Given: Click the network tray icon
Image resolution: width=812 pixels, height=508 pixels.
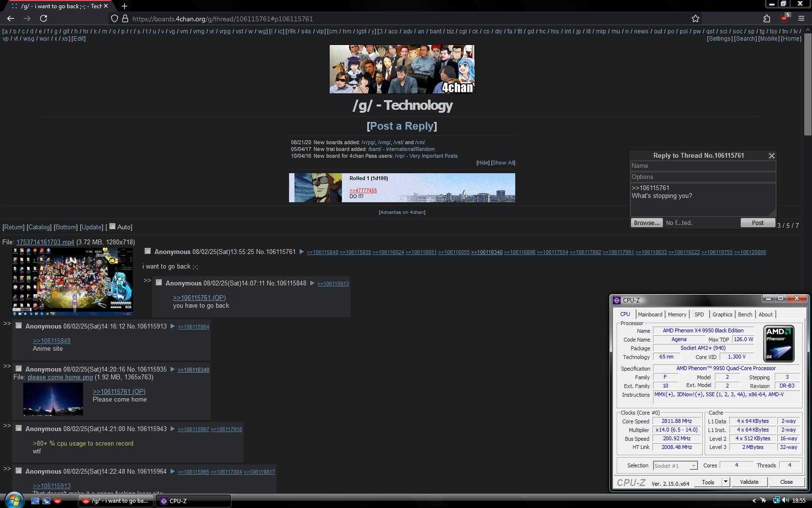Looking at the screenshot, I should coord(776,500).
